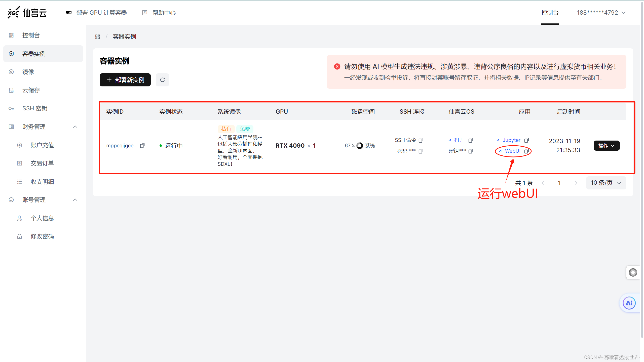
Task: Copy the 仙宫云OS 密钥 with its copy icon
Action: pyautogui.click(x=471, y=151)
